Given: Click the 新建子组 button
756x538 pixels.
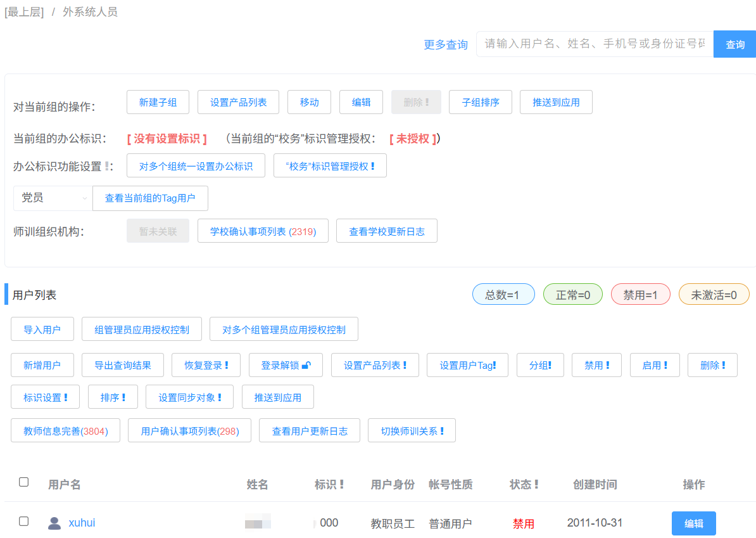Looking at the screenshot, I should (158, 102).
